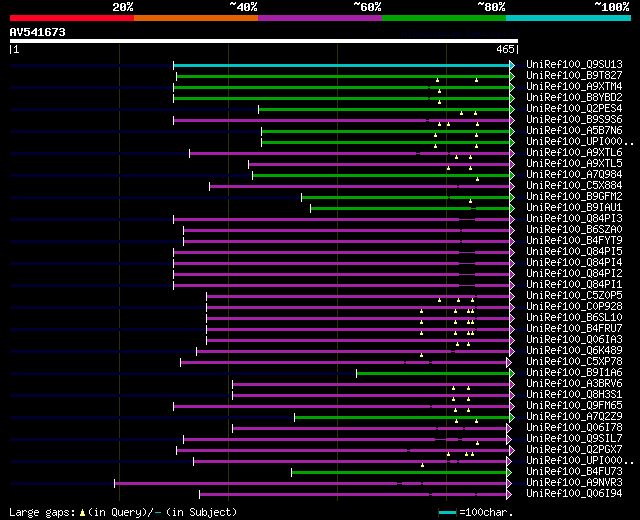640x520 pixels.
Task: Open the UniRef100_B9T827 hit label
Action: point(574,76)
